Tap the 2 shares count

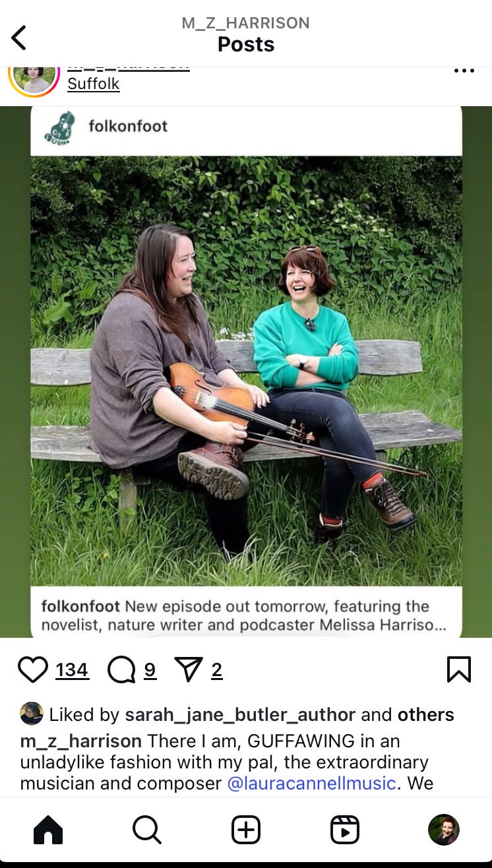pyautogui.click(x=217, y=671)
